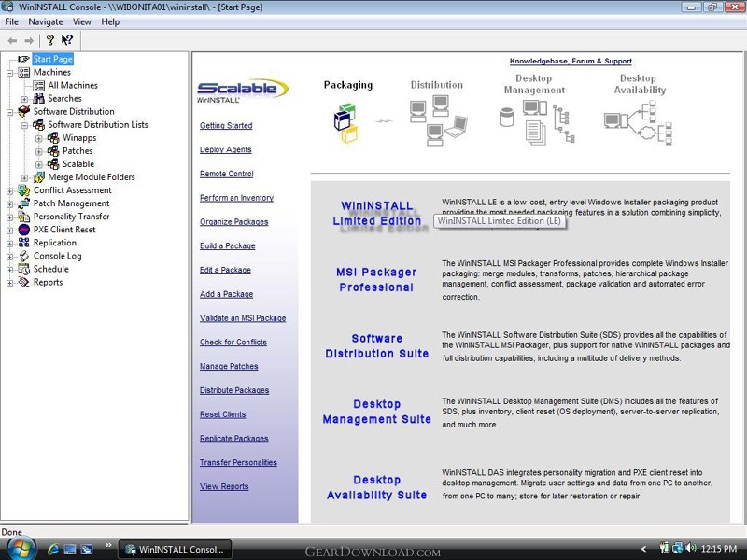Open the Knowledgebase, Forum & Support link

coord(571,61)
